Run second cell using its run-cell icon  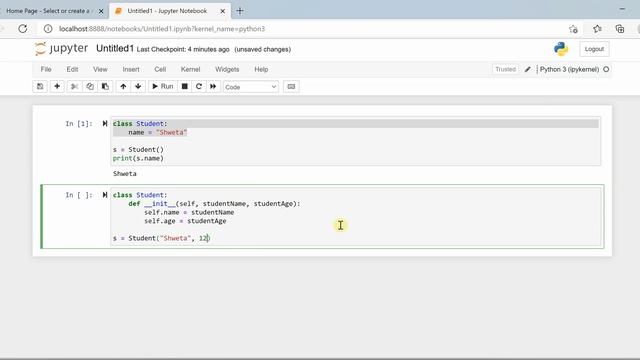[105, 195]
